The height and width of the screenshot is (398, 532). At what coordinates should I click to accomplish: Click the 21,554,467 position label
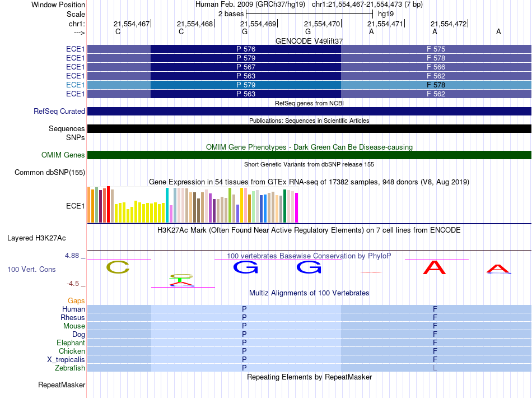(x=131, y=24)
